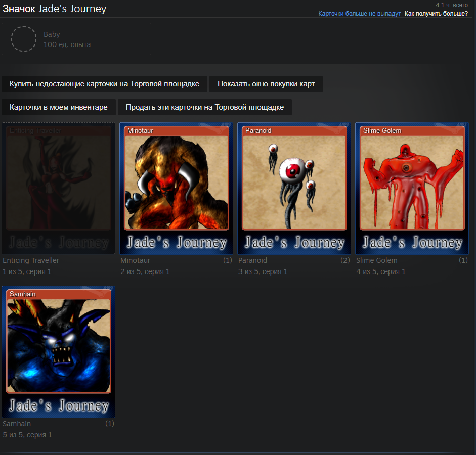The height and width of the screenshot is (455, 476).
Task: Click '100 ед. опыта' text
Action: (x=67, y=44)
